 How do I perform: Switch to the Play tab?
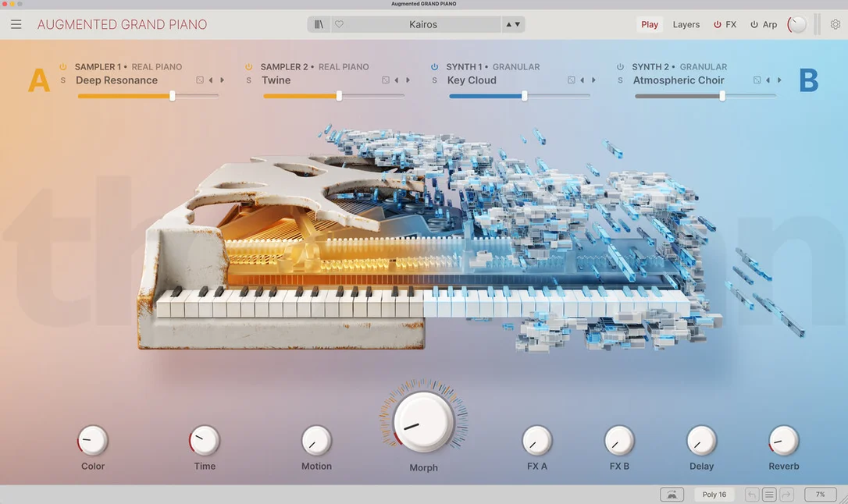[x=650, y=24]
